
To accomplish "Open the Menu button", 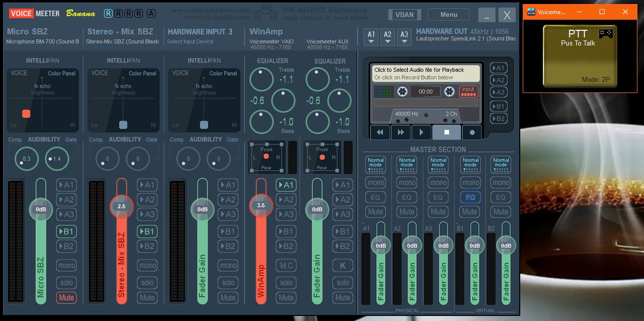I will tap(449, 15).
